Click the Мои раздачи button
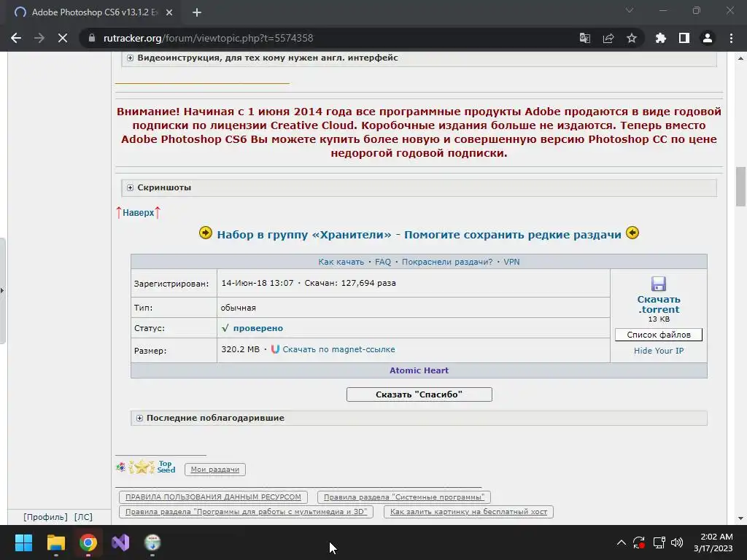This screenshot has height=560, width=747. [215, 470]
